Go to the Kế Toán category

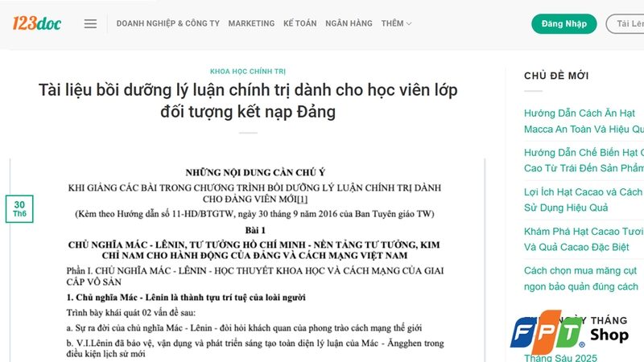[x=299, y=23]
